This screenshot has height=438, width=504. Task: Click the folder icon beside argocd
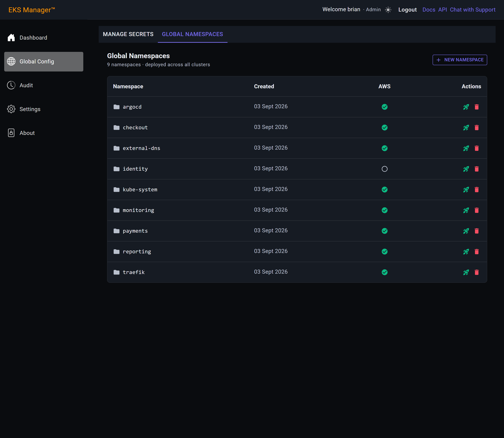pos(117,107)
